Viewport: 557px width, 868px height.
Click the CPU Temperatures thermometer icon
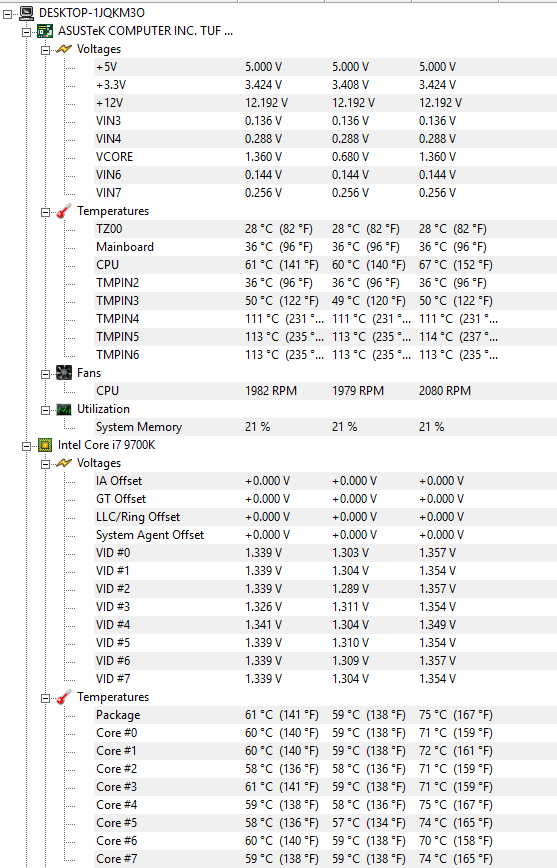[64, 697]
